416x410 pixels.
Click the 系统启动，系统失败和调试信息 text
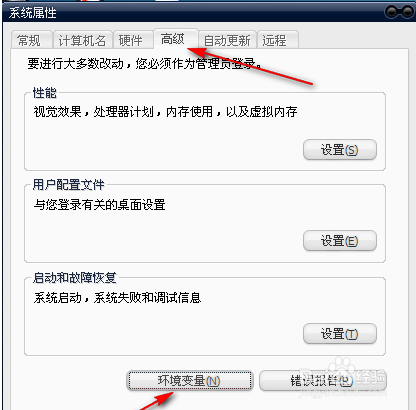click(117, 298)
